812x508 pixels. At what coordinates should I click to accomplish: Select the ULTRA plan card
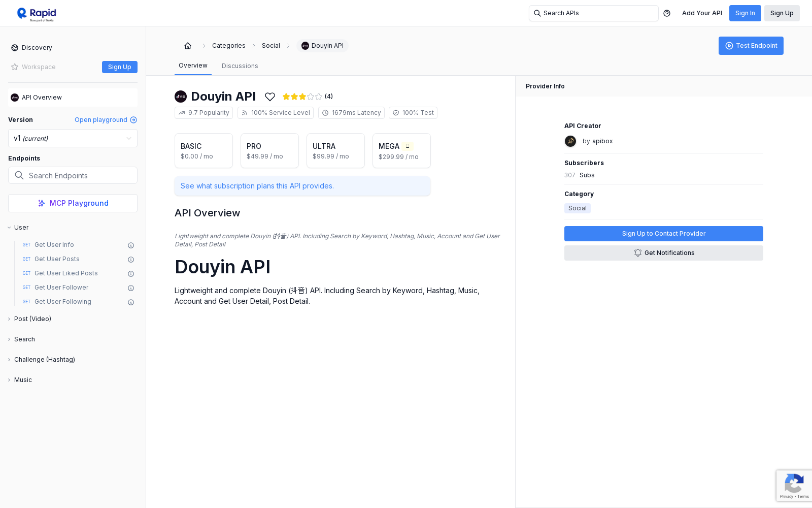pyautogui.click(x=335, y=150)
